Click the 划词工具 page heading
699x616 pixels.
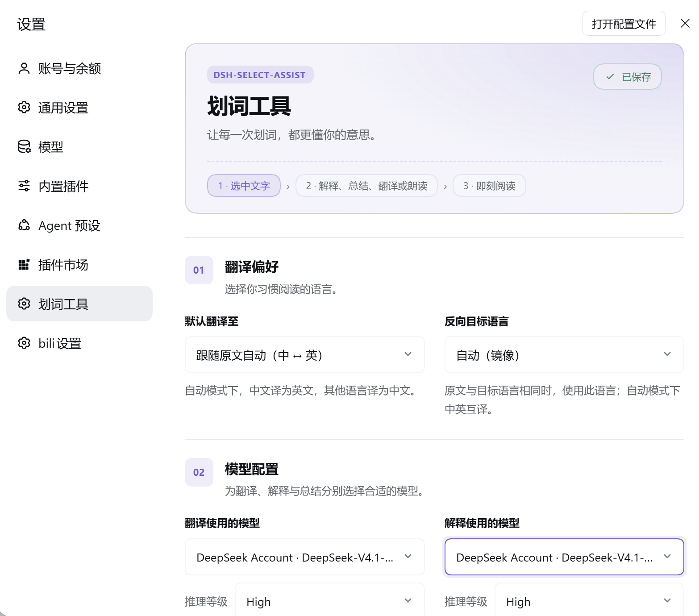[x=249, y=106]
